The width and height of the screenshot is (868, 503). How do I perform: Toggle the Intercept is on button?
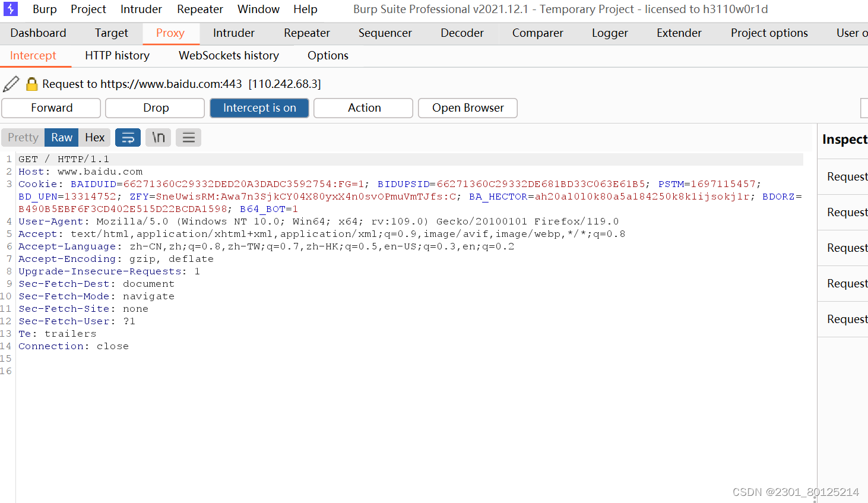click(x=259, y=108)
